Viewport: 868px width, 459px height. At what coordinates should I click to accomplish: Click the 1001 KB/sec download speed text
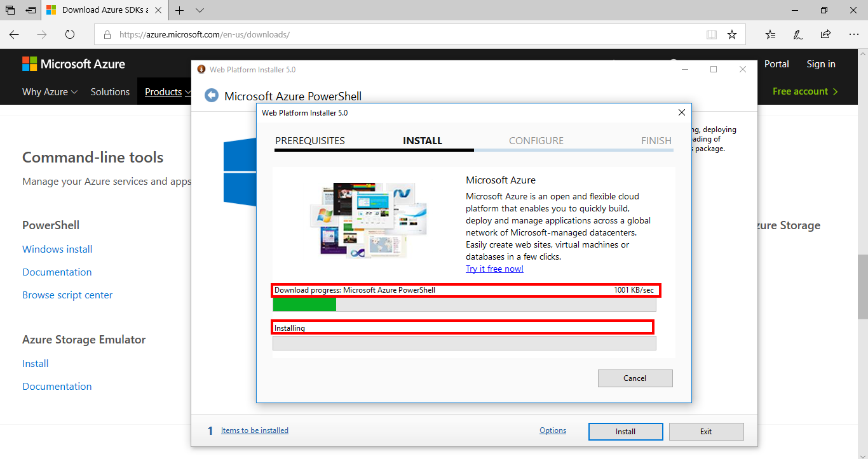click(634, 290)
